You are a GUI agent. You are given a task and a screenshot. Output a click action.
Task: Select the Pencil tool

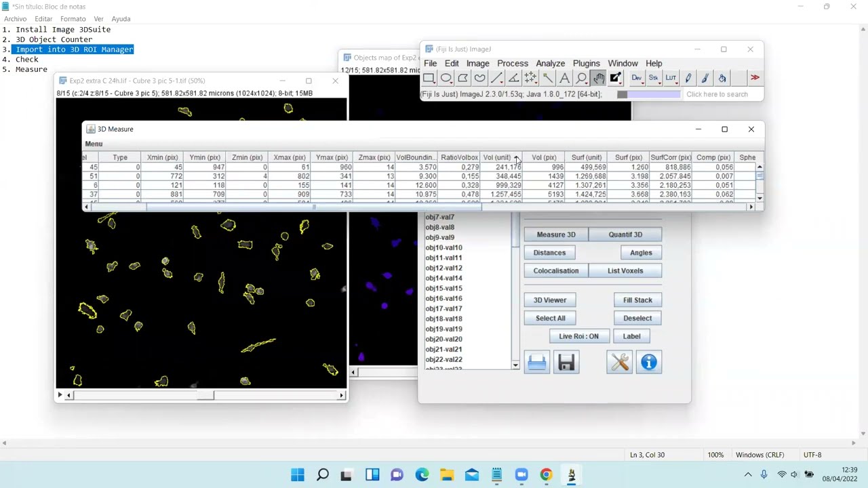688,78
